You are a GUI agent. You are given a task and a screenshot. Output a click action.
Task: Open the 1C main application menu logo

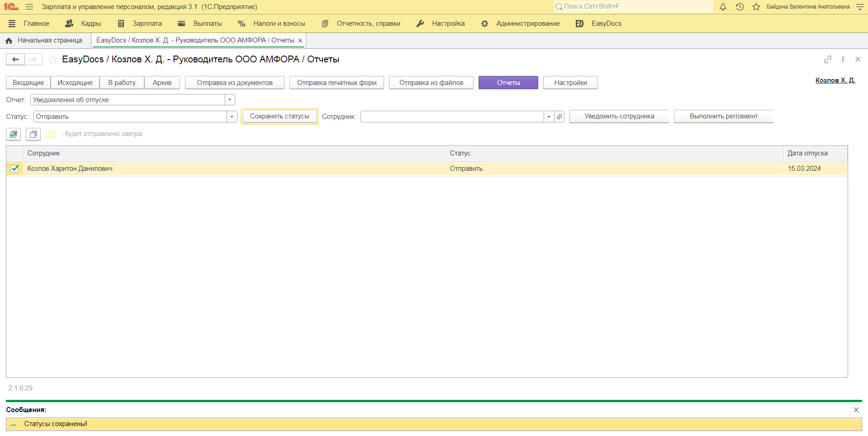[x=11, y=7]
